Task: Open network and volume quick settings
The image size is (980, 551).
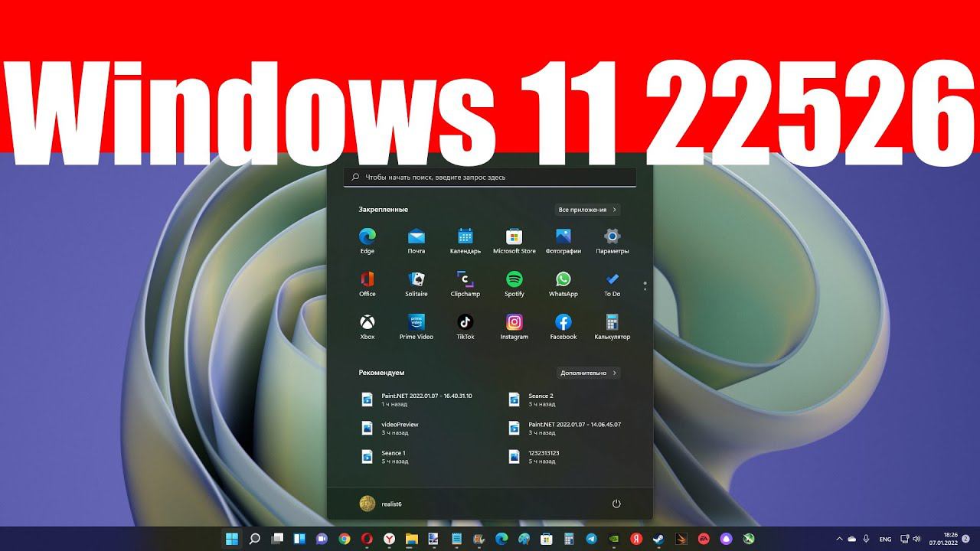Action: (910, 539)
